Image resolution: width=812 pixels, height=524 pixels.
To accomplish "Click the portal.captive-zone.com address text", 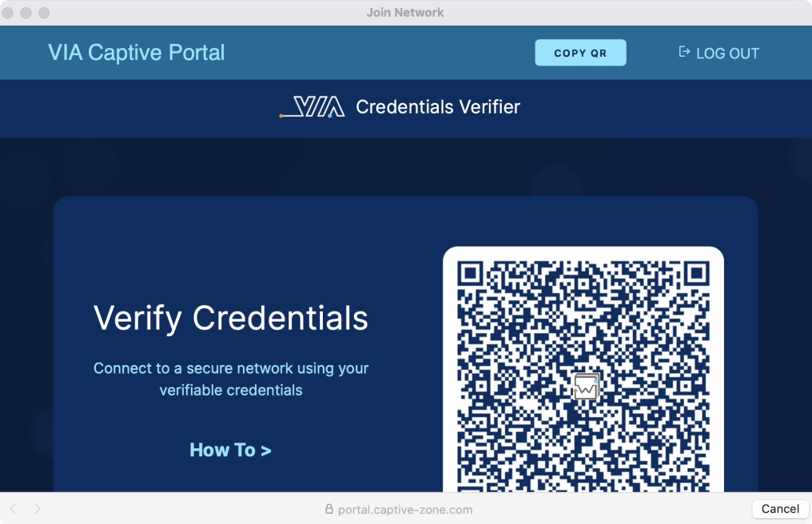I will pos(405,509).
